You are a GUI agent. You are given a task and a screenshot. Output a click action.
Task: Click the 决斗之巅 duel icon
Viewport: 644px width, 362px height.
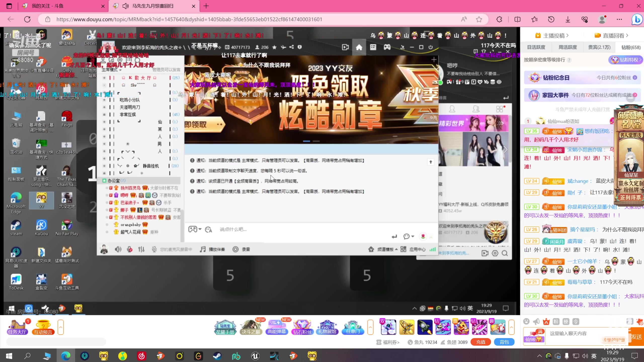click(251, 327)
